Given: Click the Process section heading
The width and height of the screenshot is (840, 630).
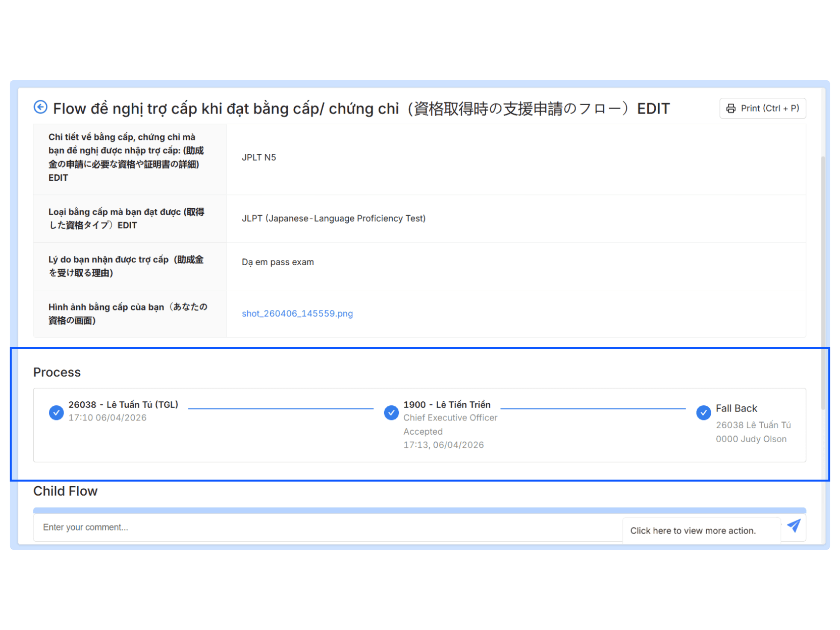Looking at the screenshot, I should click(57, 372).
